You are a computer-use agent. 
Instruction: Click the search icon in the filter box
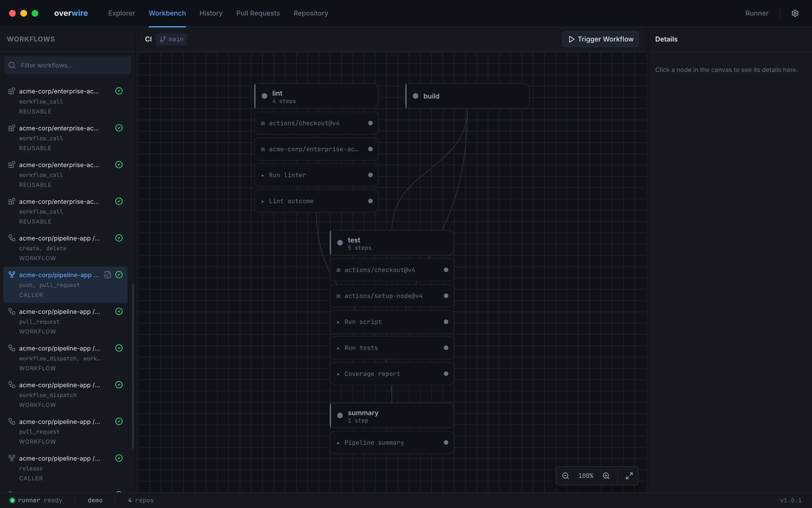[12, 65]
